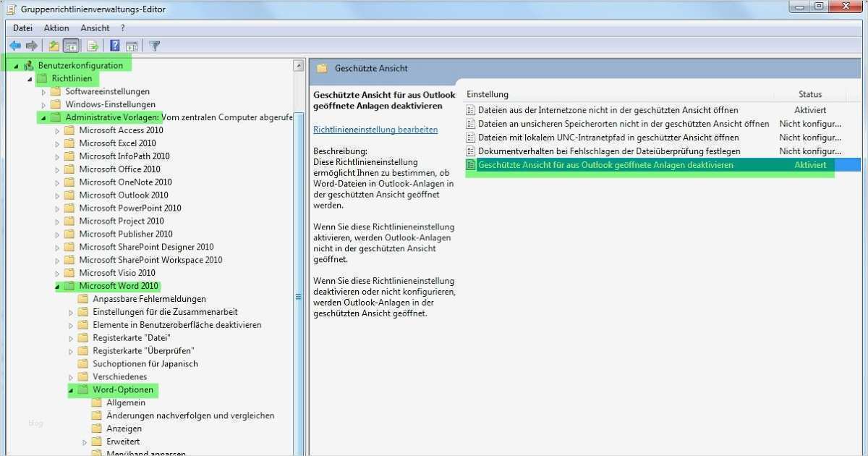Click the policy icon for 'Dateien mit lokalem UNC-Intranetpfad'
This screenshot has height=456, width=868.
pyautogui.click(x=471, y=138)
